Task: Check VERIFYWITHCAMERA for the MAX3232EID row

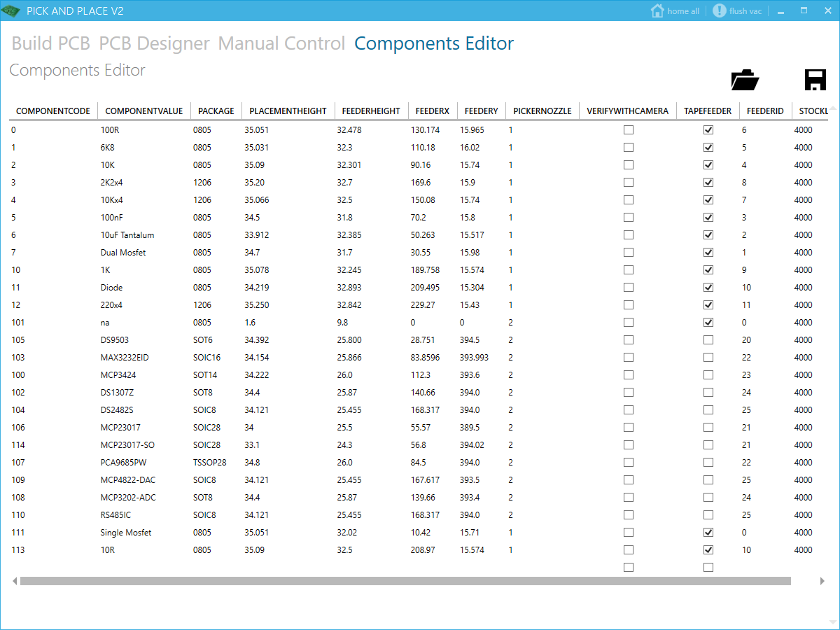Action: click(628, 357)
